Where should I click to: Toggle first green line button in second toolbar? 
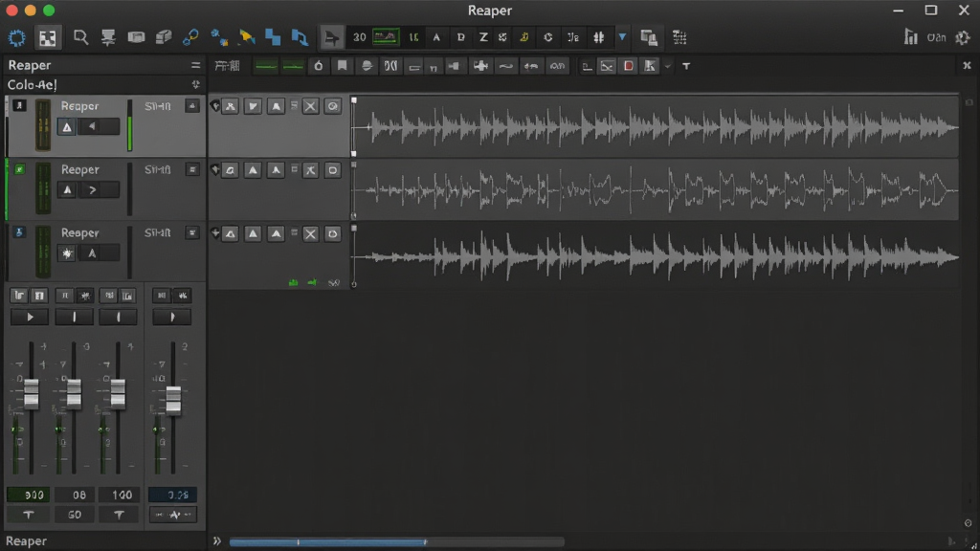pyautogui.click(x=266, y=66)
